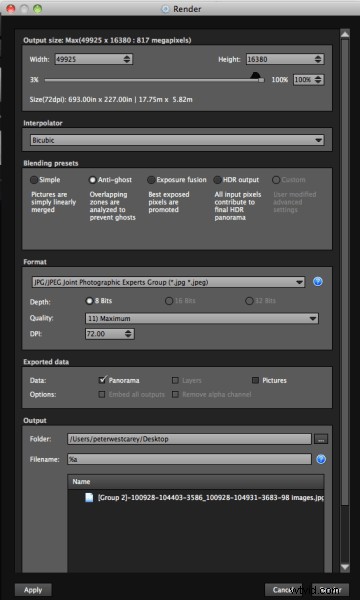Screen dimensions: 360x600
Task: Click the Cancel button
Action: [283, 590]
